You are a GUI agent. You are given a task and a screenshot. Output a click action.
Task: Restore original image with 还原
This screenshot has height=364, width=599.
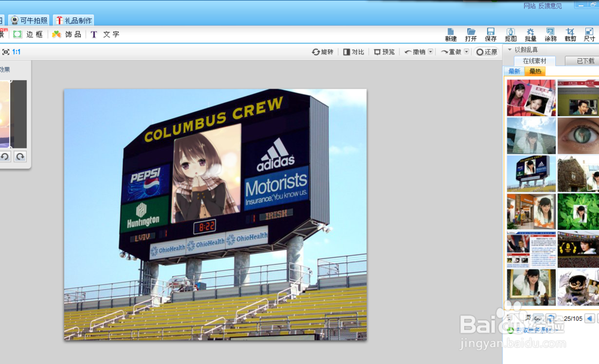click(x=486, y=52)
